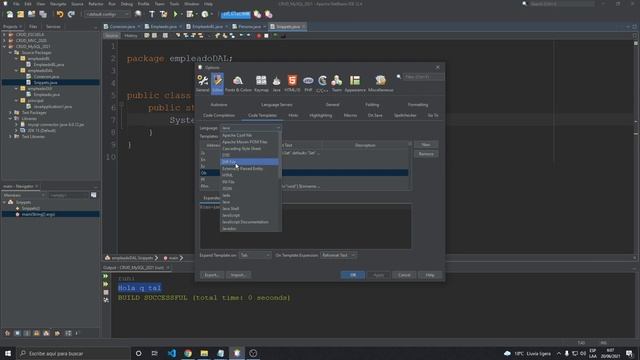Open Visual Studio Code from taskbar
This screenshot has width=640, height=360.
172,353
